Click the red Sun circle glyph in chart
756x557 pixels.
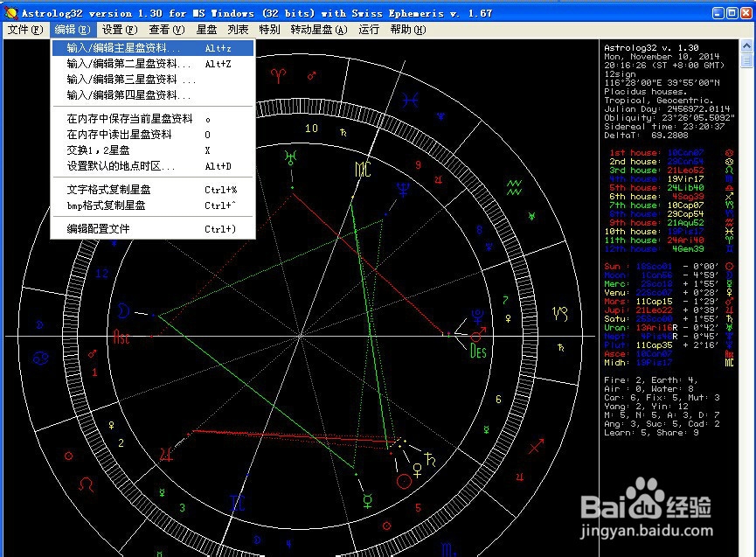[x=404, y=481]
